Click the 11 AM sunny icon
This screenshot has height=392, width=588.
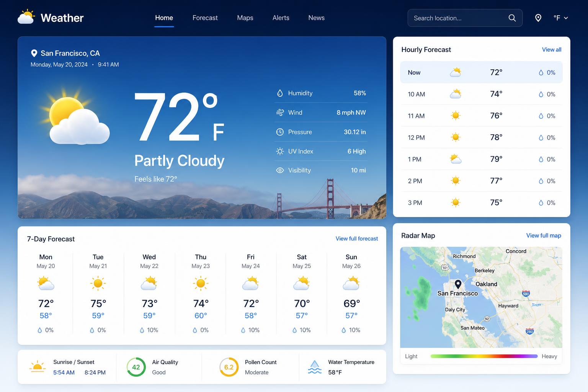(x=455, y=116)
